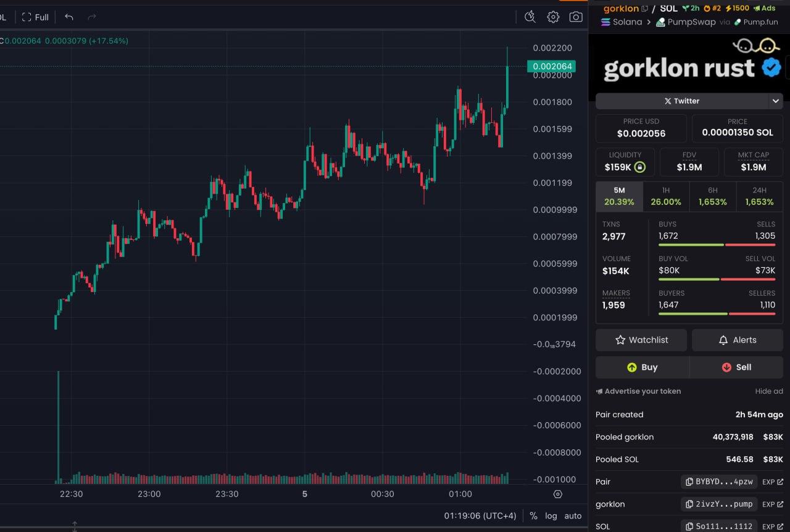Click the Buy button
The width and height of the screenshot is (790, 532).
pyautogui.click(x=642, y=367)
